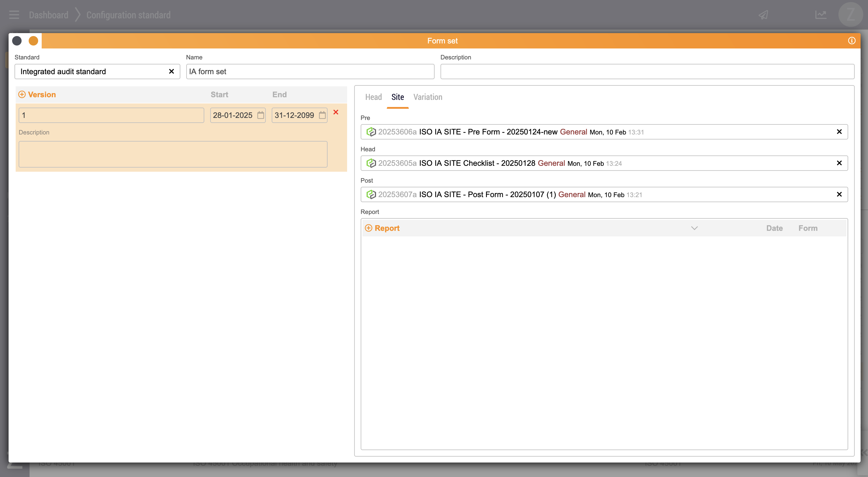
Task: Open the chart statistics icon in top bar
Action: [x=820, y=15]
